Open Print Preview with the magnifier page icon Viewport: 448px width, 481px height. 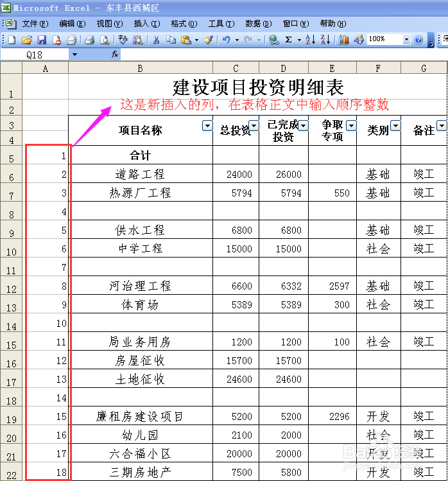[x=105, y=40]
